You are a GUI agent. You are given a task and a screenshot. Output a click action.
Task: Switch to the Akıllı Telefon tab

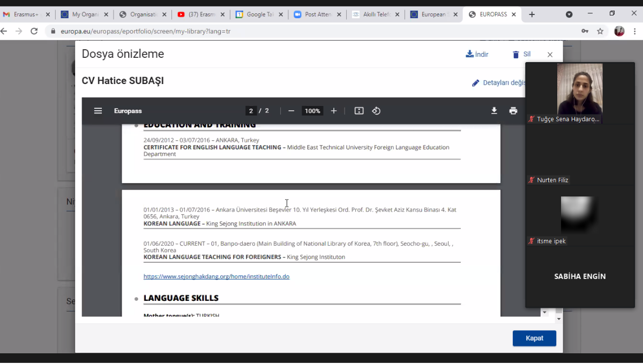click(375, 14)
